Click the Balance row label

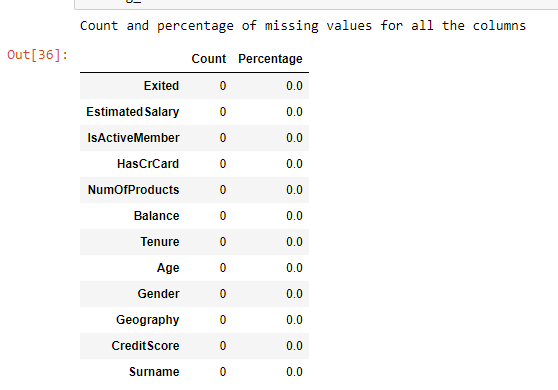[x=157, y=216]
